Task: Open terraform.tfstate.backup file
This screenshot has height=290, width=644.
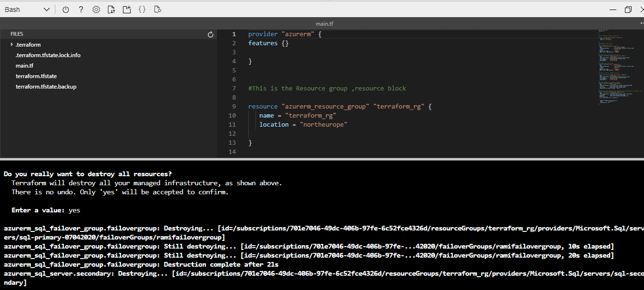Action: pos(46,87)
